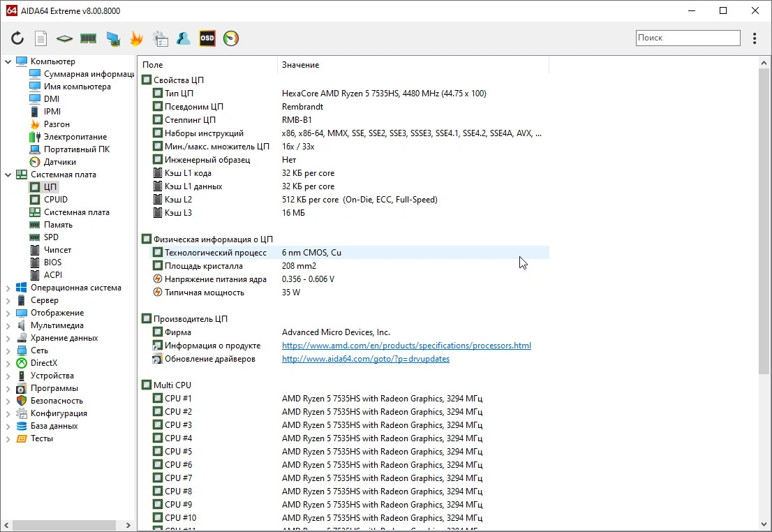772x532 pixels.
Task: Select the Наборы инструкций row
Action: click(x=350, y=133)
